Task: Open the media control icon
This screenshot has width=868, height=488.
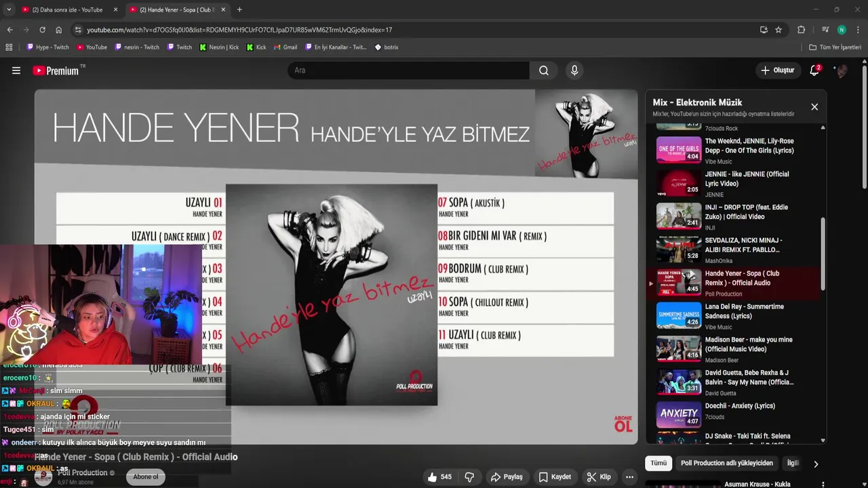Action: click(825, 30)
